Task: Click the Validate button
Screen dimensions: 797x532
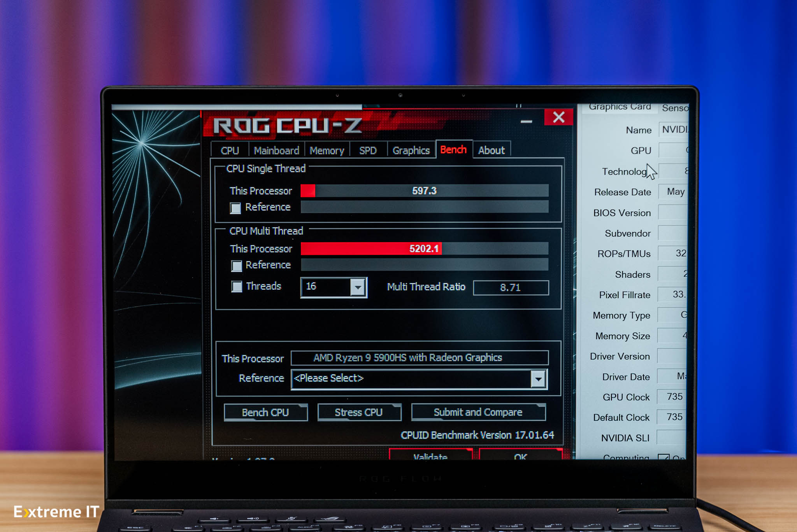Action: (x=430, y=455)
